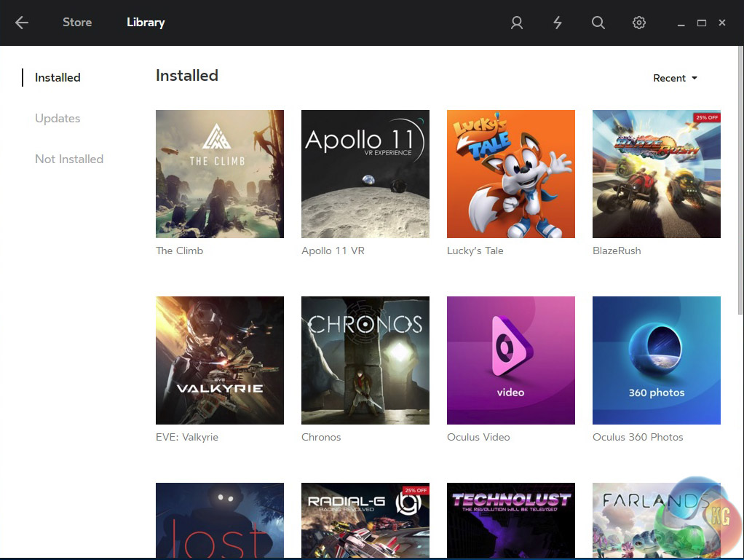Select Updates in the sidebar
This screenshot has width=744, height=560.
click(x=58, y=118)
